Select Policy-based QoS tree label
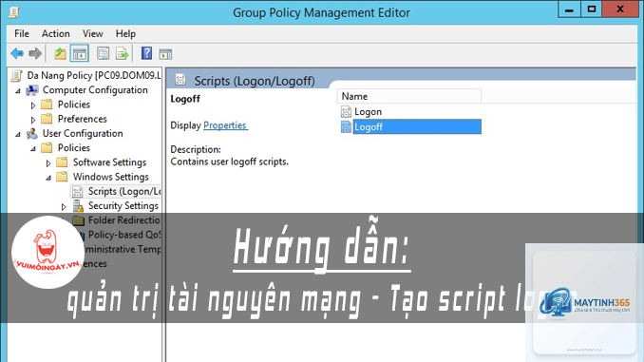 point(124,235)
